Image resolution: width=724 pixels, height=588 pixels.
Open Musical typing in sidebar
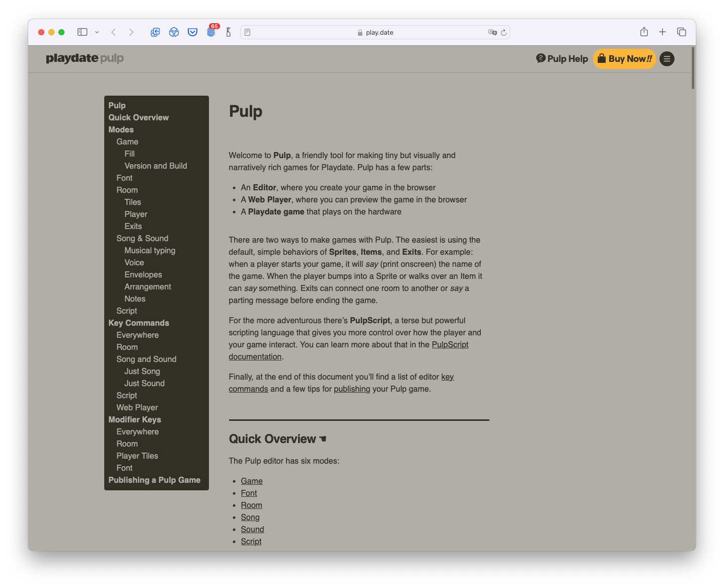pos(150,250)
